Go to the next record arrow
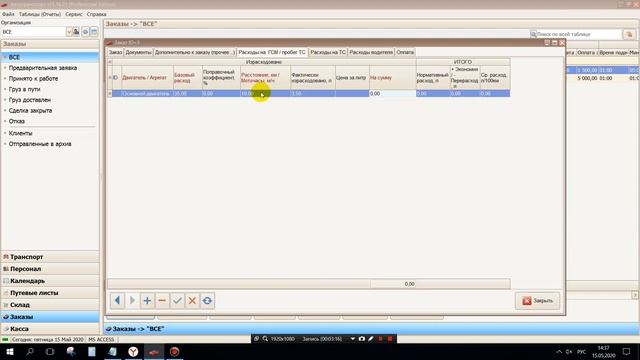The width and height of the screenshot is (640, 360). [x=132, y=301]
